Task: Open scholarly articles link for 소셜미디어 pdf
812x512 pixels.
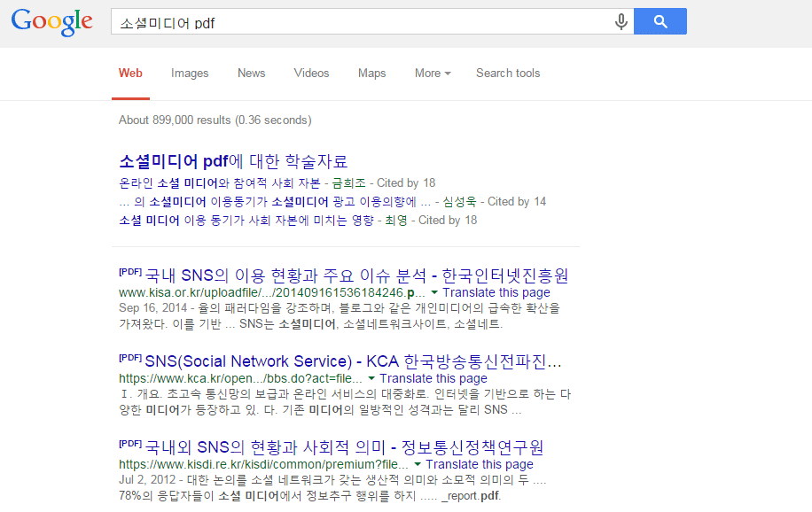Action: point(233,161)
